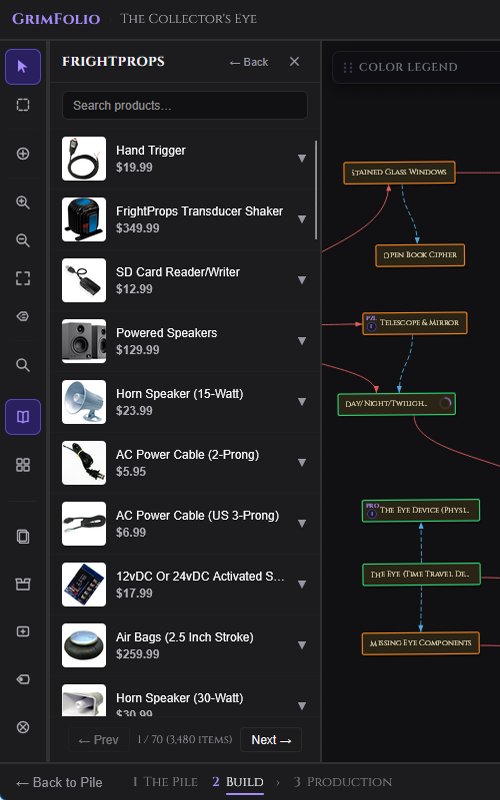Click the $259.99 price text
The width and height of the screenshot is (500, 800).
tap(138, 654)
